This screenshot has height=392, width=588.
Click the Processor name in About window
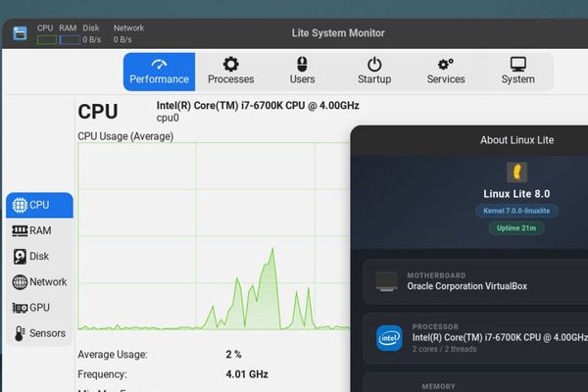(500, 337)
